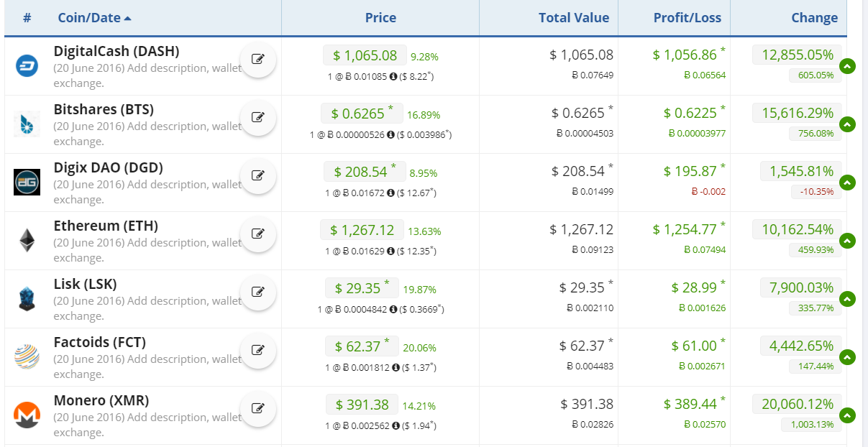The height and width of the screenshot is (447, 868).
Task: Edit the Ethereum (ETH) entry
Action: (x=257, y=234)
